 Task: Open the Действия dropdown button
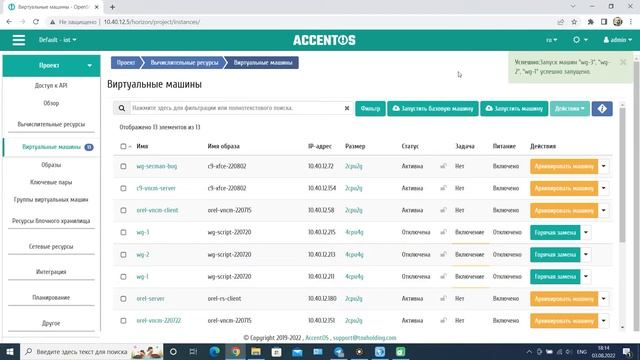pos(570,109)
